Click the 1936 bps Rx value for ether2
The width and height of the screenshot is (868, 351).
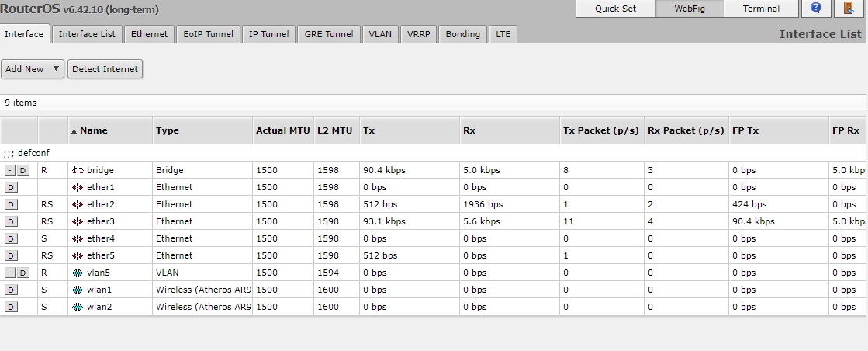pyautogui.click(x=482, y=204)
